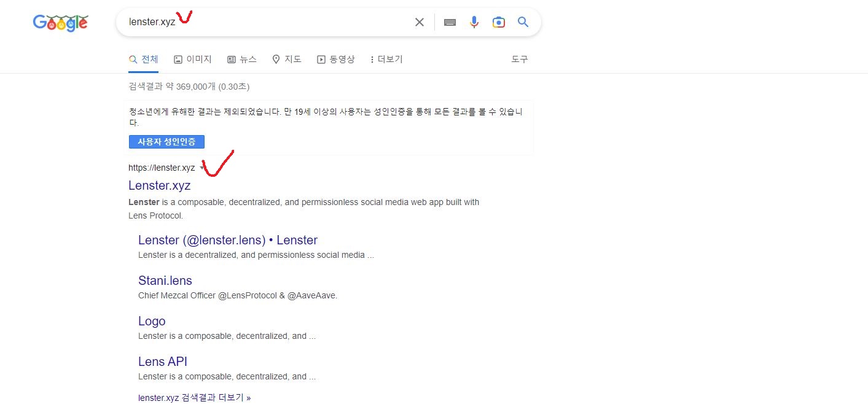Expand the arrow beside https://lenster.xyz

coord(202,168)
